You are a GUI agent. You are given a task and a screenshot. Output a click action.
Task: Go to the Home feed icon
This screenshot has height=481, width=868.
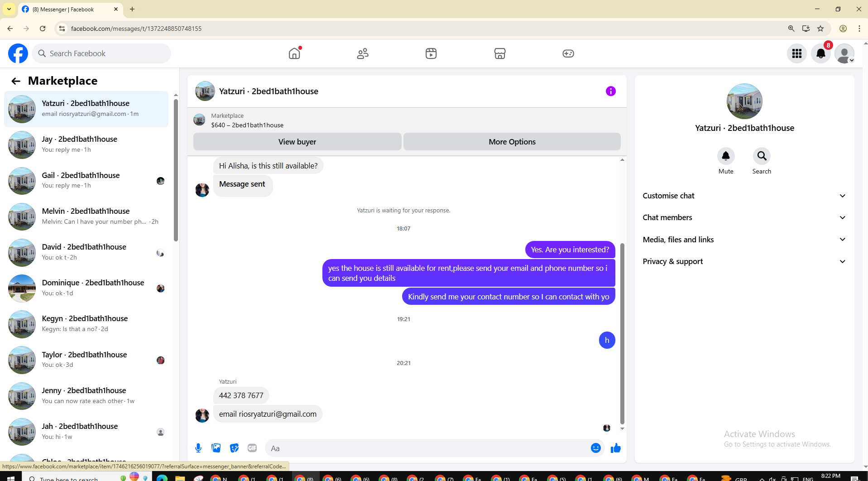click(x=294, y=53)
